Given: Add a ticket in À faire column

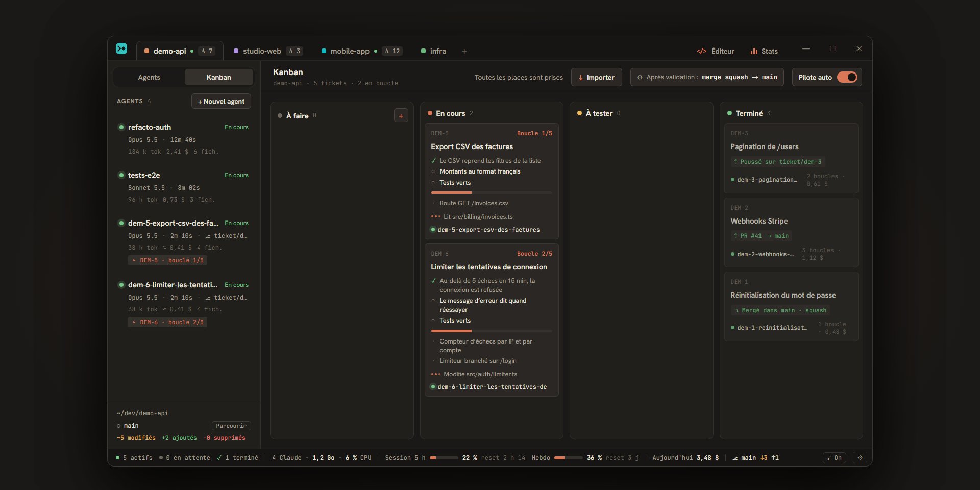Looking at the screenshot, I should [401, 116].
